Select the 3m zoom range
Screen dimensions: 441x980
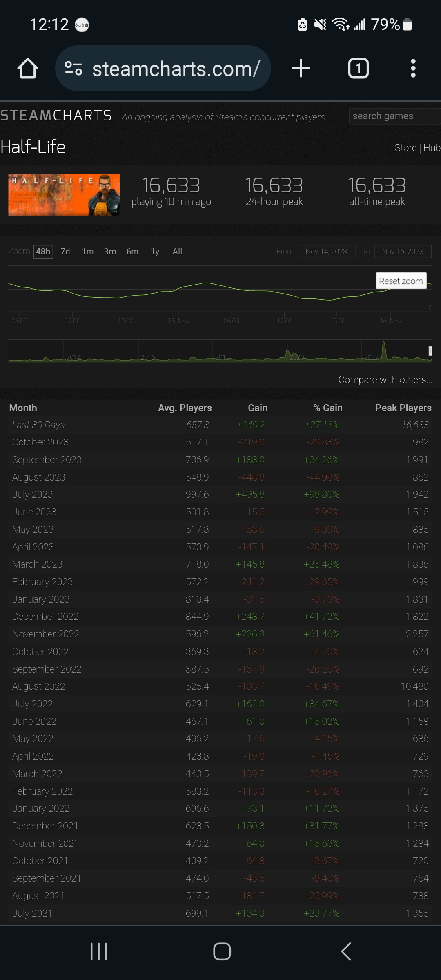point(110,252)
